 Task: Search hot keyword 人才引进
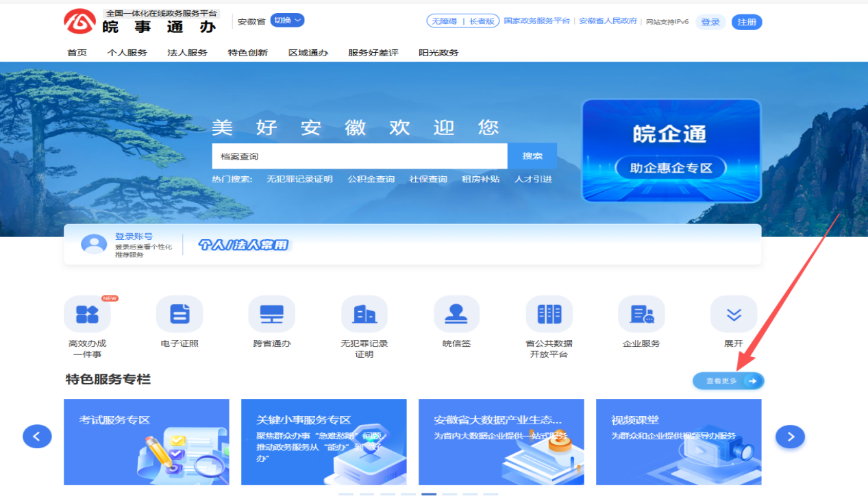pyautogui.click(x=533, y=180)
